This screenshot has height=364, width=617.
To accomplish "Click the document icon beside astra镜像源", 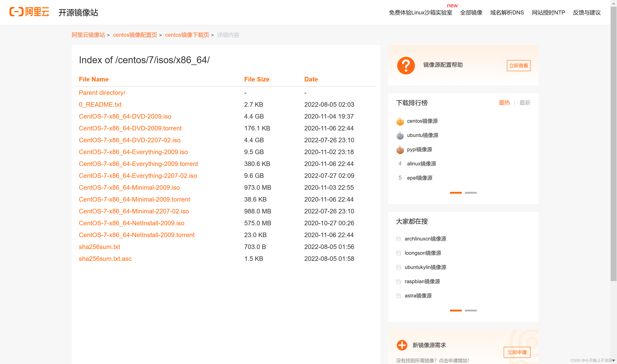I will pyautogui.click(x=398, y=296).
